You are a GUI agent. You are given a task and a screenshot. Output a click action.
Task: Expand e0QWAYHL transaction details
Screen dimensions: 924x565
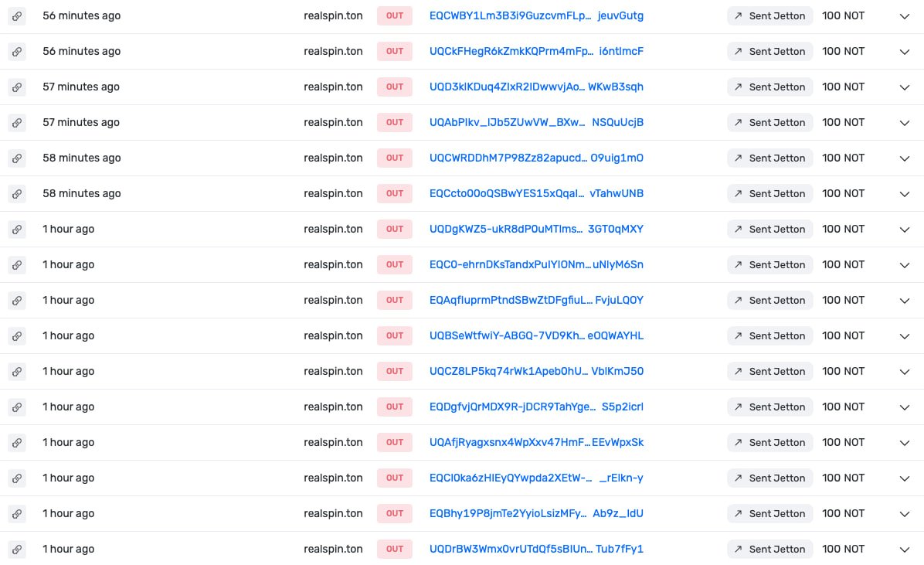coord(905,336)
